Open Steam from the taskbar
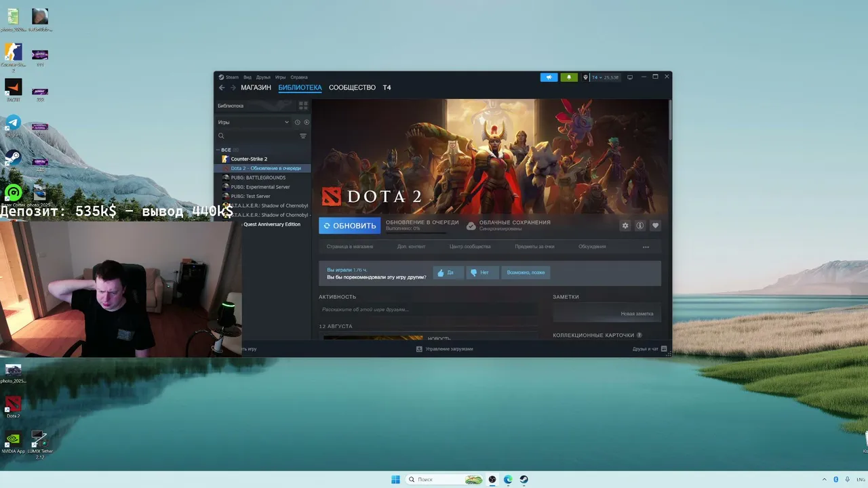 click(524, 479)
